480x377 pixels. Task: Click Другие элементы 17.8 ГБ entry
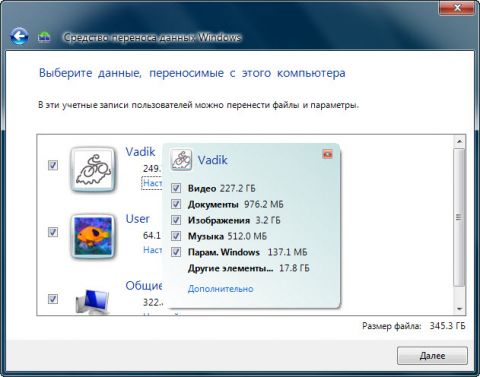249,268
